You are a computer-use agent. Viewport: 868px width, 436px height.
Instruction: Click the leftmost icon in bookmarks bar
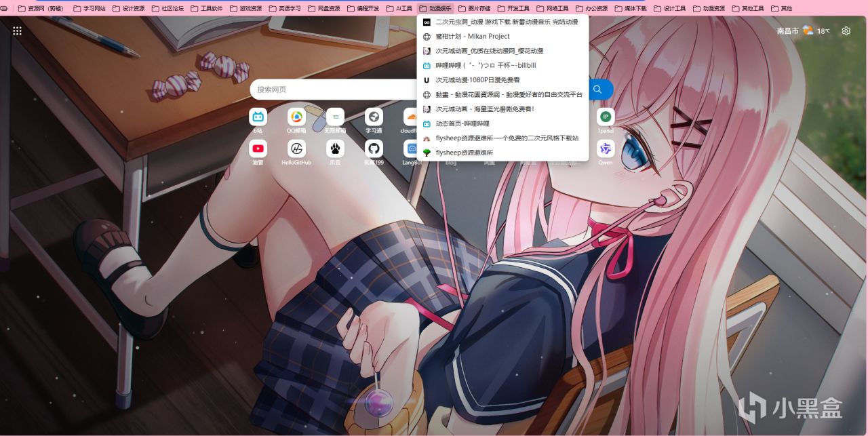5,9
